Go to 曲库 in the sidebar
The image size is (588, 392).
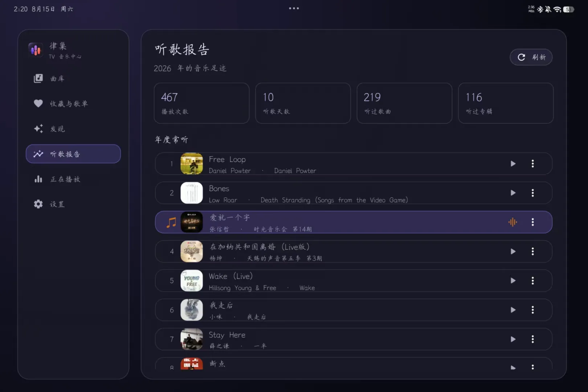tap(73, 78)
